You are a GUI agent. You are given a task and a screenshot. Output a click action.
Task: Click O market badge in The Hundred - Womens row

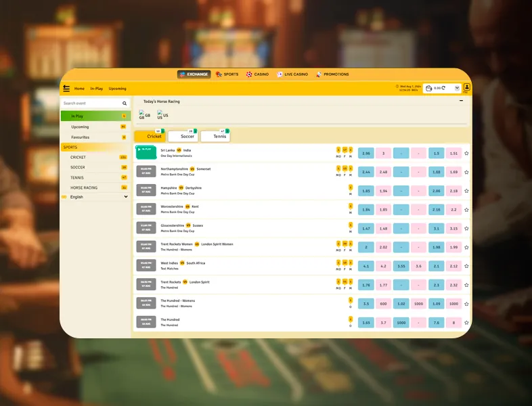point(351,303)
